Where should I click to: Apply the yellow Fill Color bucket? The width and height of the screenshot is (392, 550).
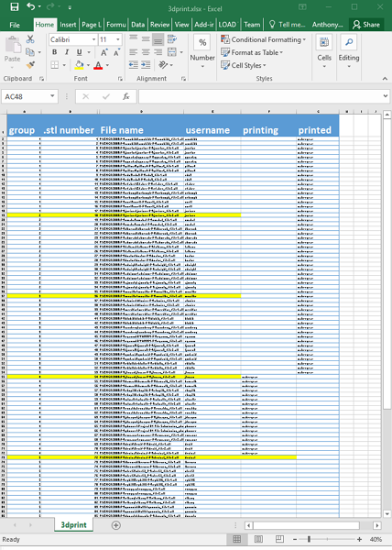[x=79, y=65]
